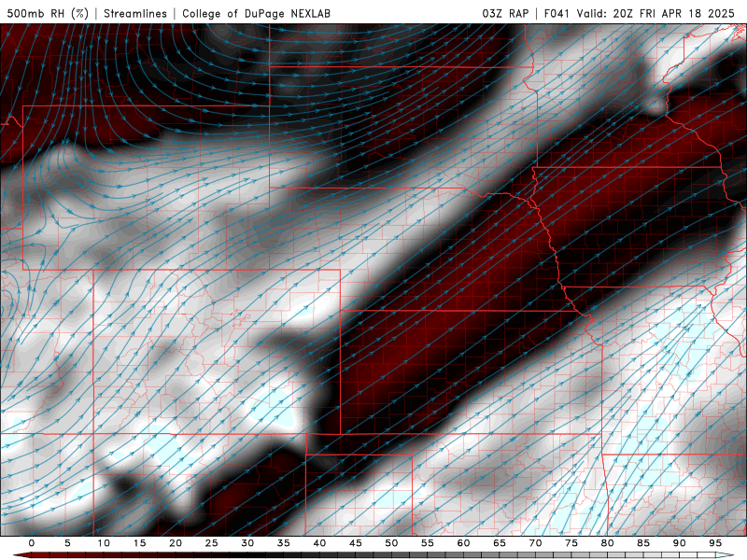Screen dimensions: 747x560
Task: Select the 80 label on the RH scale
Action: 608,543
